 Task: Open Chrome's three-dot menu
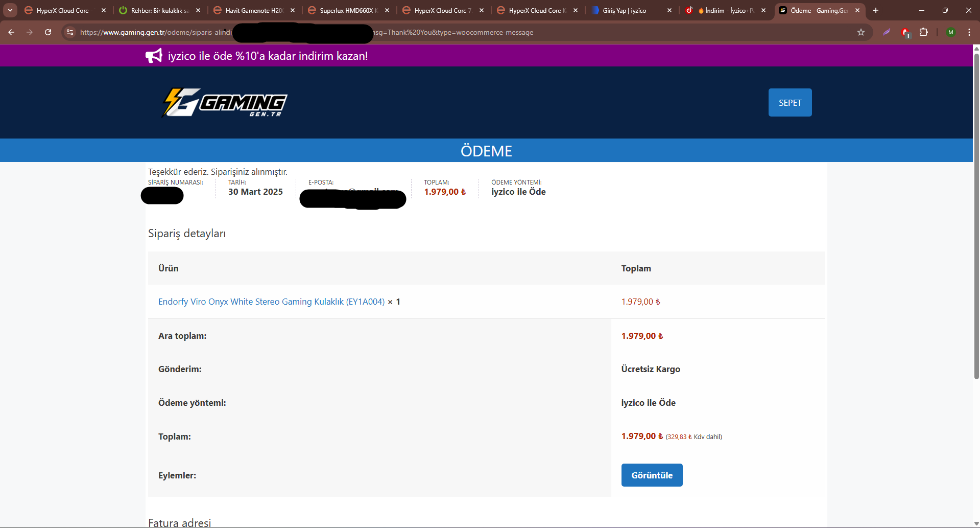(969, 32)
